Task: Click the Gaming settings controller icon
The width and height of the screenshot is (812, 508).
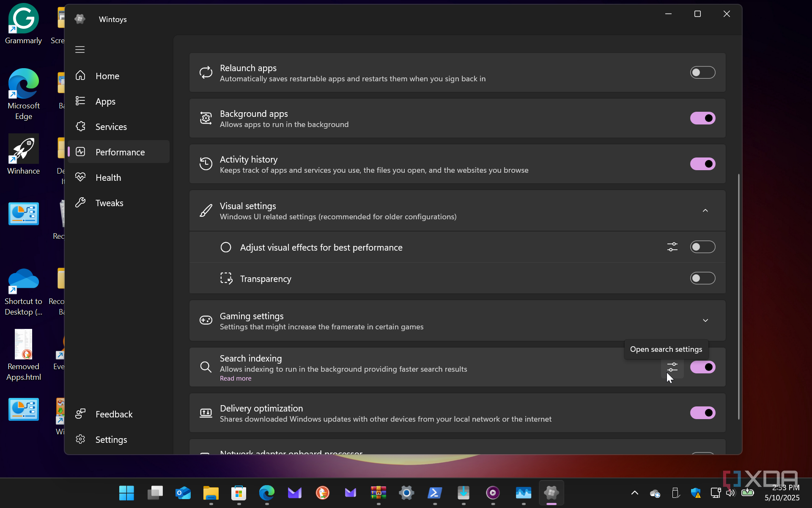Action: coord(206,320)
